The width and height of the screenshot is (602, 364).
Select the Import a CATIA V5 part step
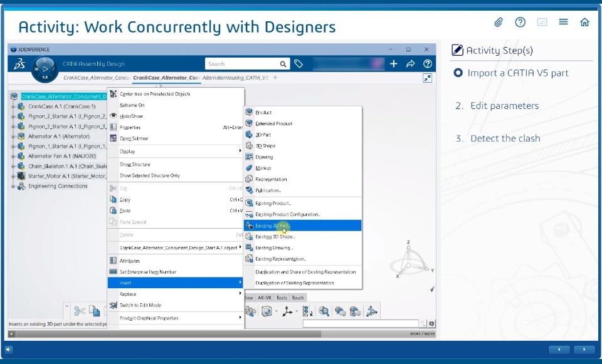coord(517,73)
